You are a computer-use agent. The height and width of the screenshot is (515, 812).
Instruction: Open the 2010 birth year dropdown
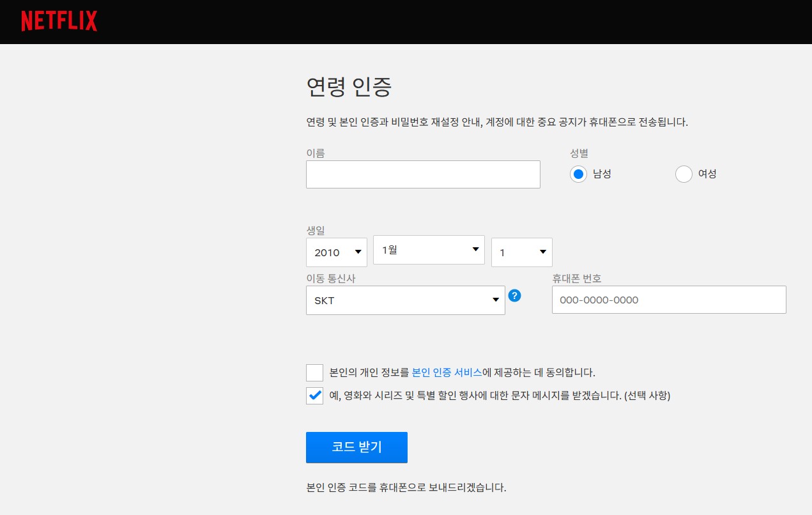click(336, 252)
